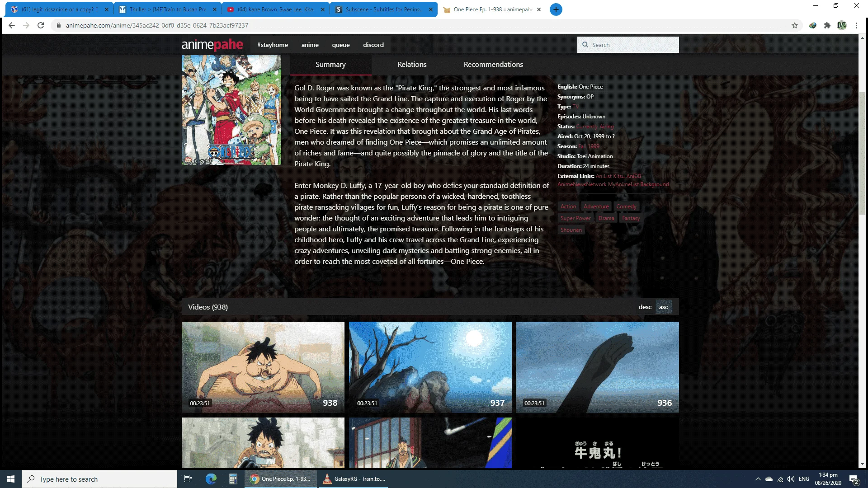Open the volume control in system tray

coord(791,479)
